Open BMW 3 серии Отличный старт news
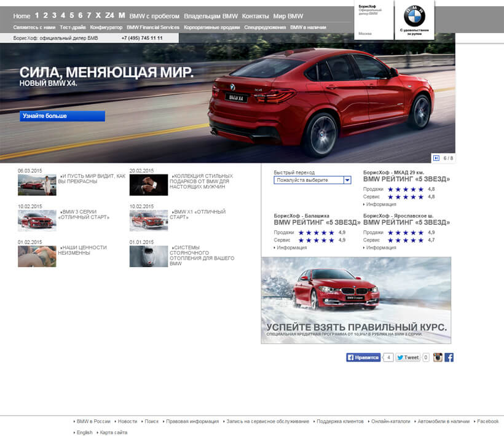Image resolution: width=504 pixels, height=436 pixels. click(x=84, y=214)
